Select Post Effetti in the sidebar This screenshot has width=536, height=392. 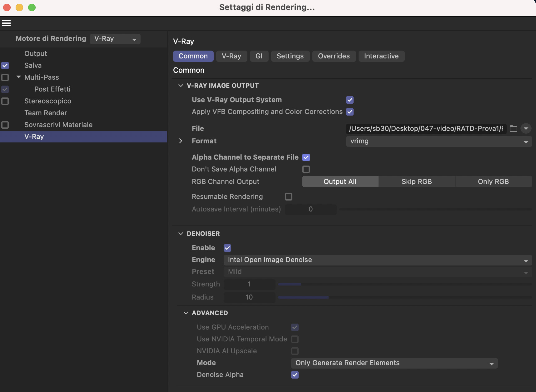tap(52, 89)
